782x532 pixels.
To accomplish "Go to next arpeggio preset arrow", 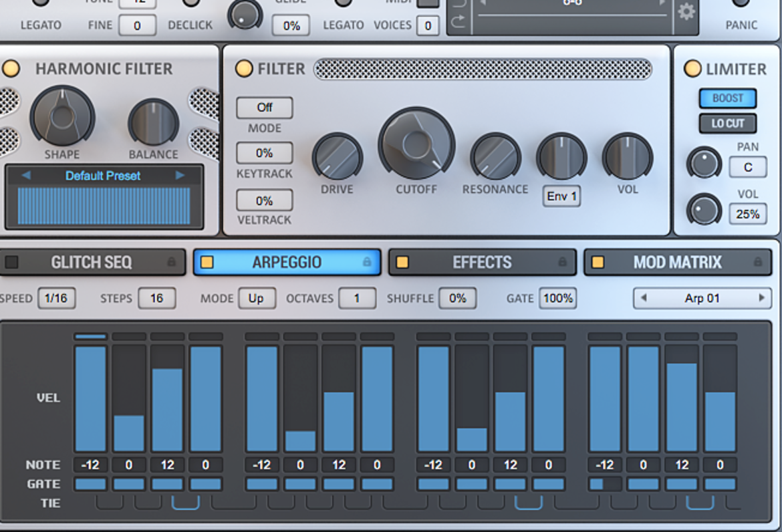I will [x=761, y=298].
